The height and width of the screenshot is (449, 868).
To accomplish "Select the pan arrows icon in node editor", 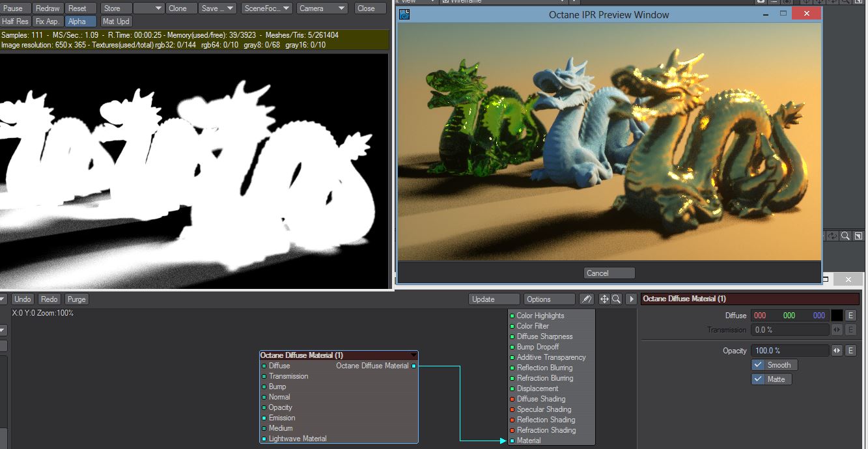I will click(604, 299).
